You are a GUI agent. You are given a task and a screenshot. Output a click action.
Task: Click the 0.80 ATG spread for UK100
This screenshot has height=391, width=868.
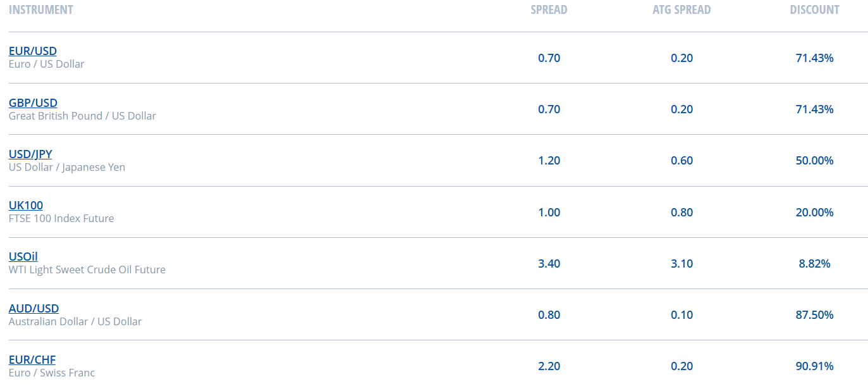tap(682, 213)
